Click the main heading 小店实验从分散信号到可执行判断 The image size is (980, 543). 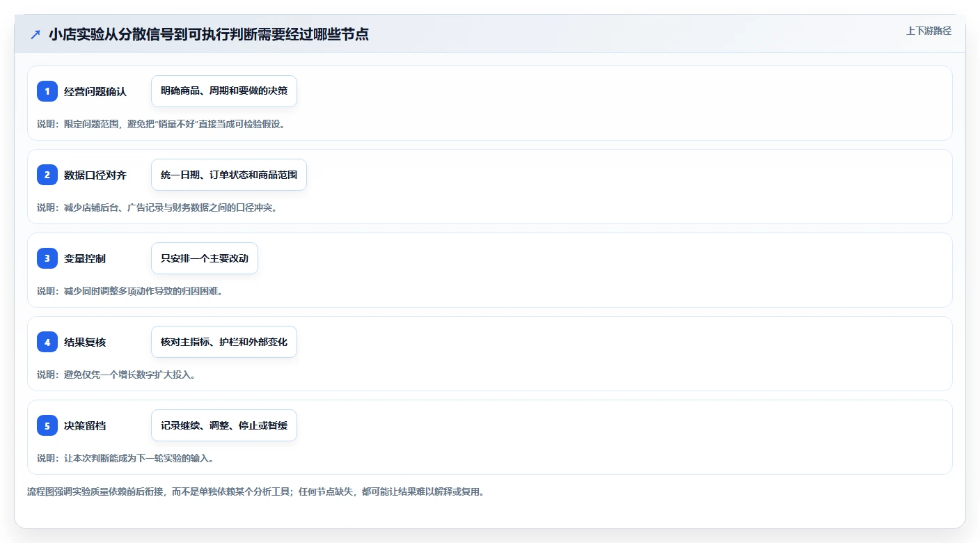click(209, 34)
